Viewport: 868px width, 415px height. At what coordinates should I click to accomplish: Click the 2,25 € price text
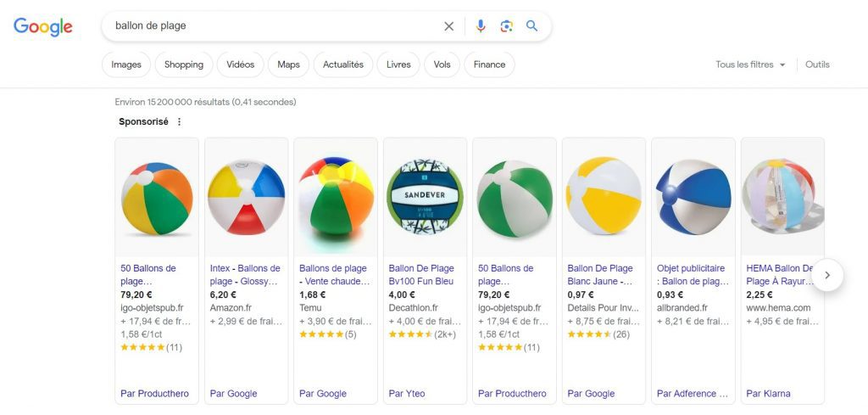759,294
